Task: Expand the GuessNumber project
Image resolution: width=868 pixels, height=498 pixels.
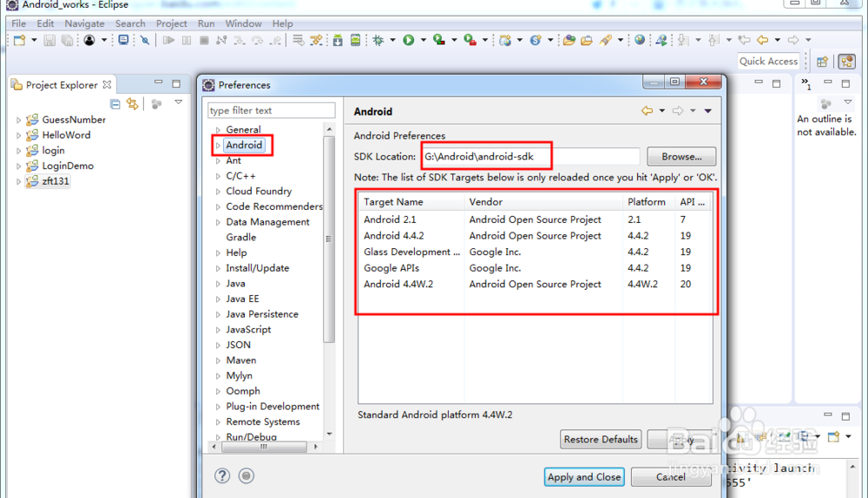Action: coord(18,120)
